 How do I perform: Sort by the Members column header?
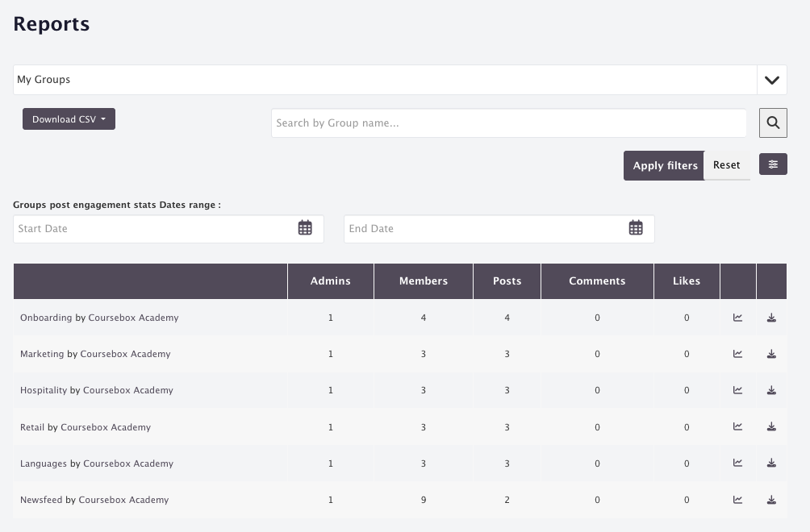(x=423, y=281)
